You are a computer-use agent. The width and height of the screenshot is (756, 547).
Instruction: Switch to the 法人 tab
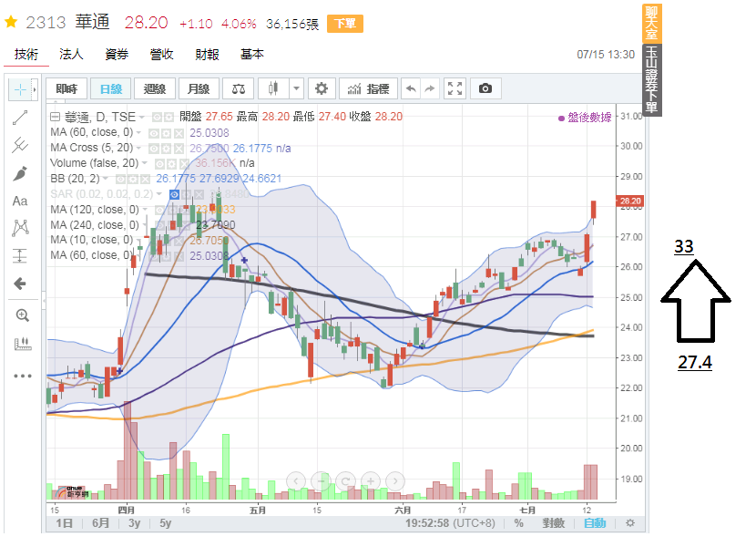[71, 55]
